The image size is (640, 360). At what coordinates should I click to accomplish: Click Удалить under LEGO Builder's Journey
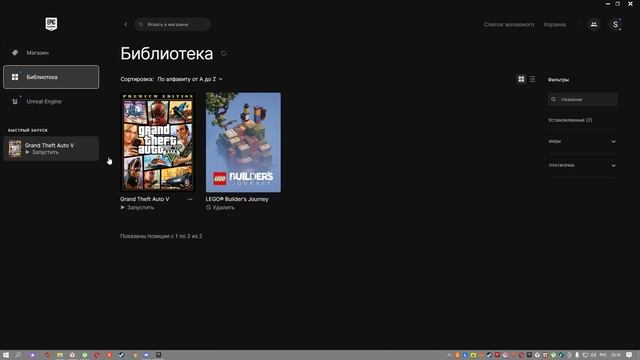coord(220,208)
